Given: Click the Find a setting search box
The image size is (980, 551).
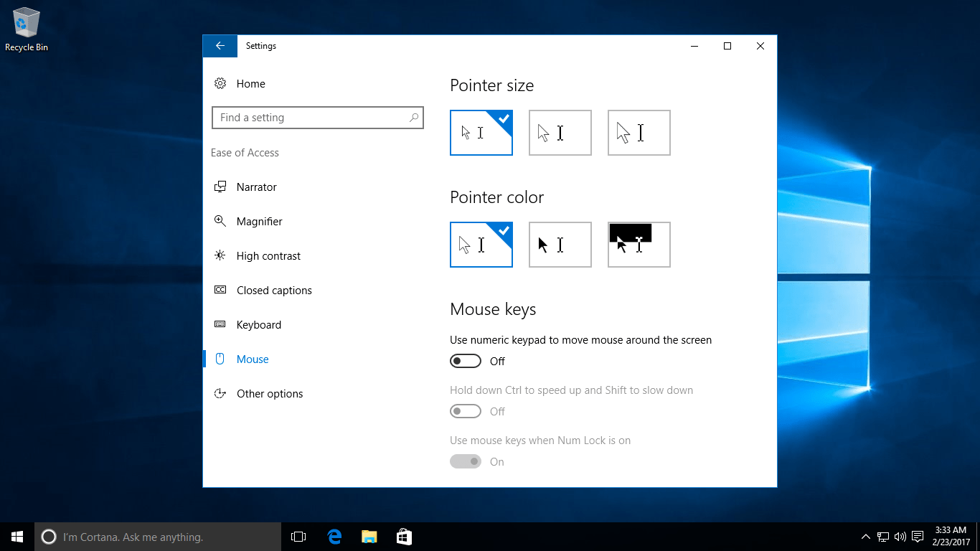Looking at the screenshot, I should pos(317,117).
